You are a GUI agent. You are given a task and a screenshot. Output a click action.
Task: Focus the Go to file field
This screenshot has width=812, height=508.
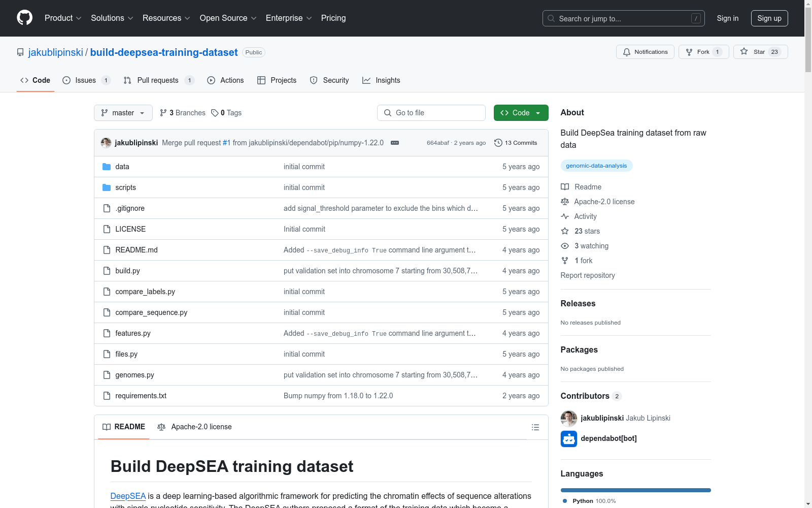click(x=431, y=113)
